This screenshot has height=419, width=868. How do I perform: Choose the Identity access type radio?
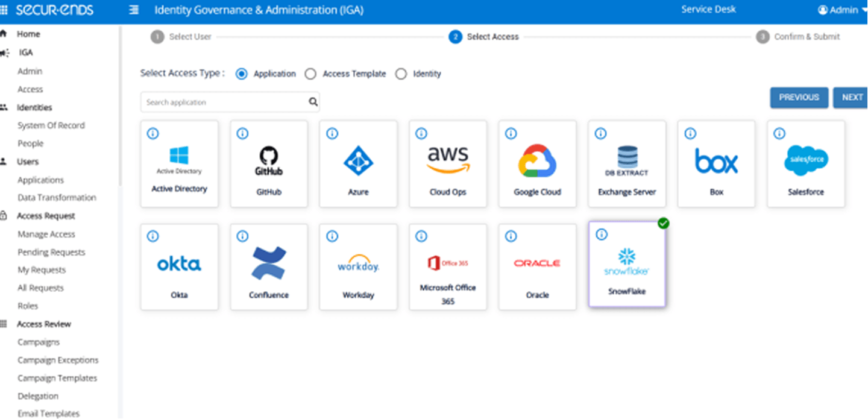401,74
